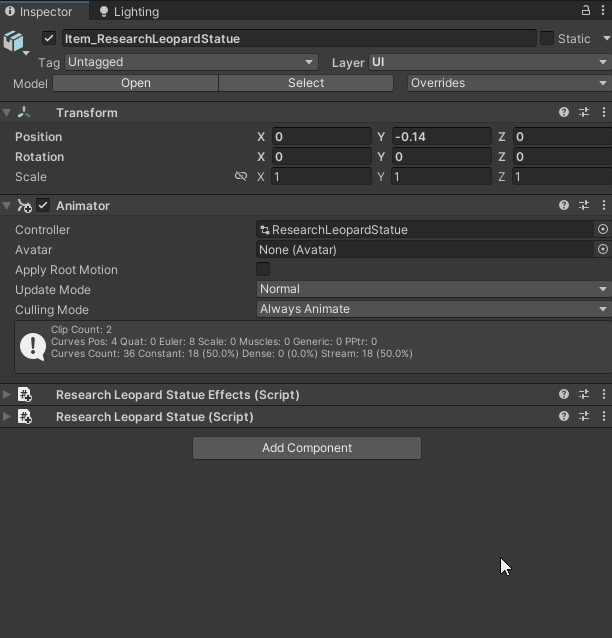This screenshot has height=638, width=612.
Task: Click Position Z field
Action: (562, 136)
